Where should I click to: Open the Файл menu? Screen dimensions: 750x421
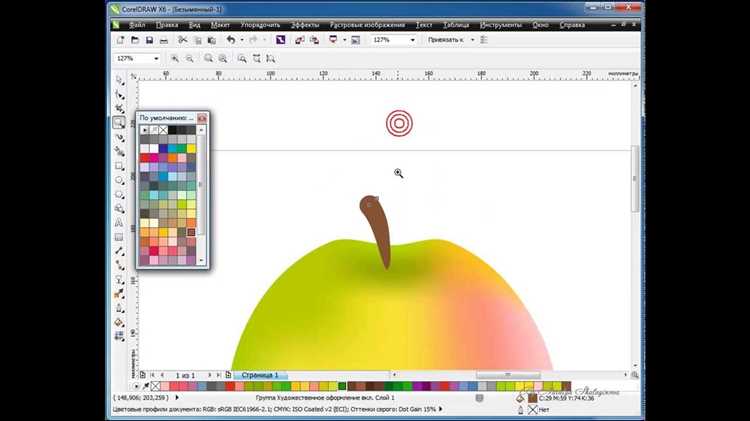point(137,25)
